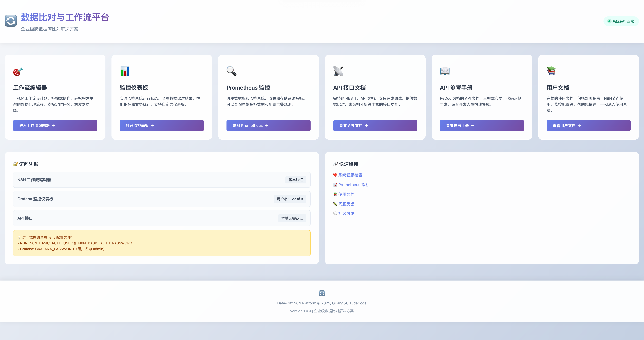Click the books icon beside 使用文档 link
This screenshot has height=340, width=644.
click(335, 194)
